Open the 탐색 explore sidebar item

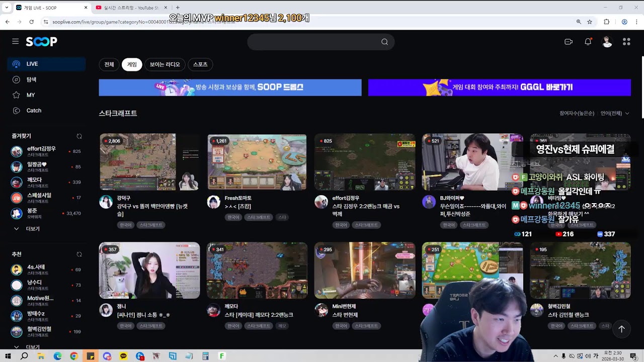point(46,79)
